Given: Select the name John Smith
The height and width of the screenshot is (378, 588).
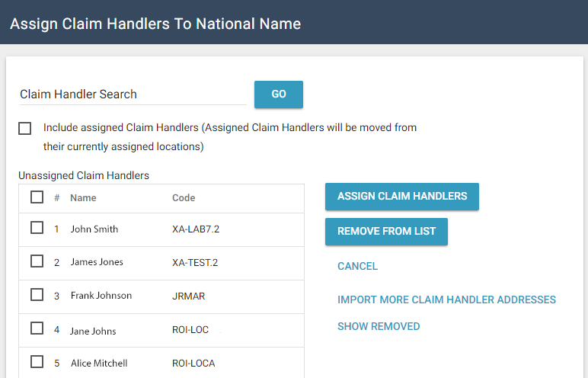Looking at the screenshot, I should [x=94, y=229].
